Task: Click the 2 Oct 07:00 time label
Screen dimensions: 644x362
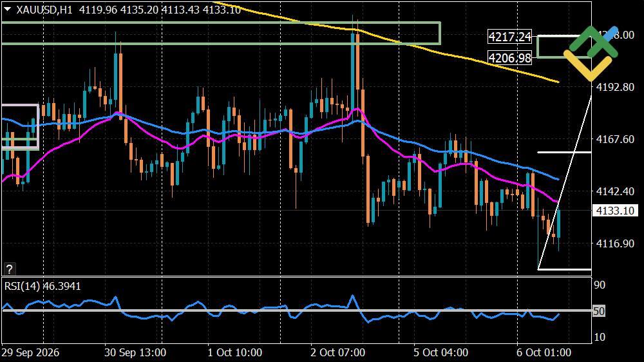Action: tap(337, 352)
